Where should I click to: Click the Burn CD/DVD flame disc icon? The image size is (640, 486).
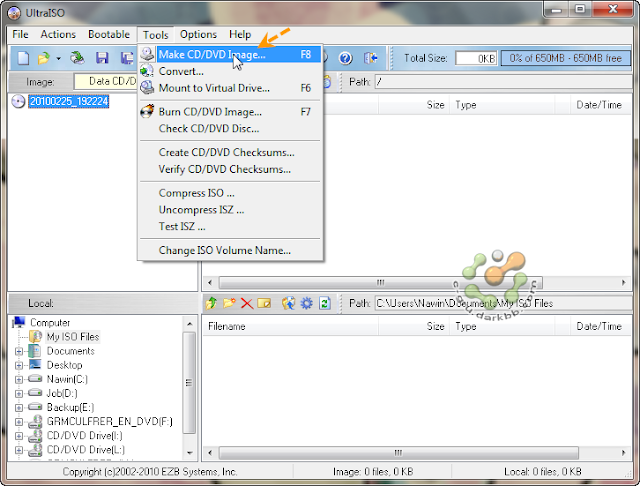tap(147, 111)
